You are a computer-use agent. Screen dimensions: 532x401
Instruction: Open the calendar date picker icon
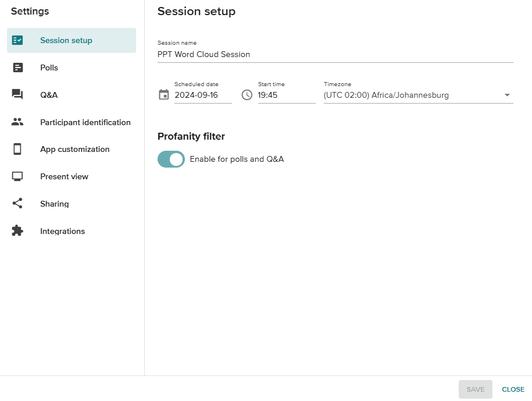pos(164,94)
